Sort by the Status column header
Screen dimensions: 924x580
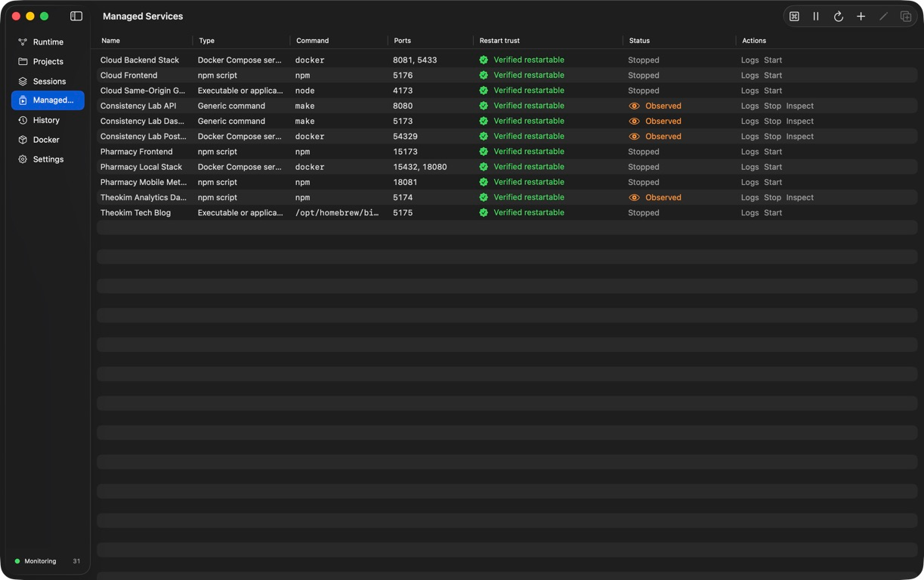click(639, 41)
